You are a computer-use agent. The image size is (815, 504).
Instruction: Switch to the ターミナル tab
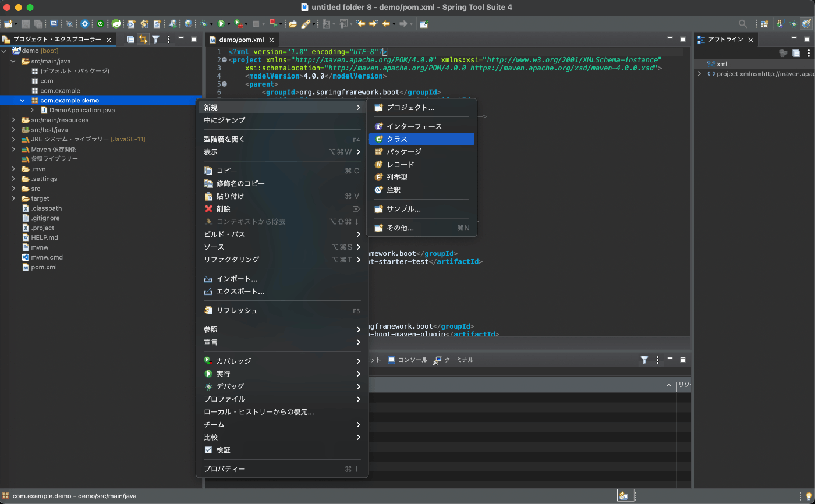tap(453, 360)
